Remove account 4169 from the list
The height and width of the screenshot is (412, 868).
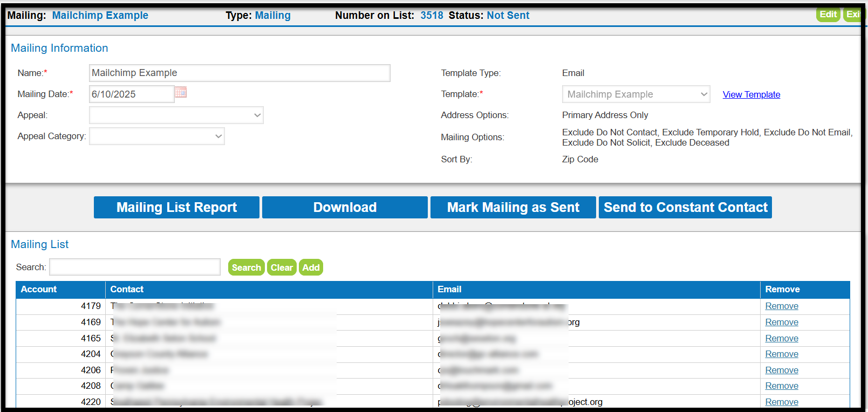pyautogui.click(x=782, y=322)
